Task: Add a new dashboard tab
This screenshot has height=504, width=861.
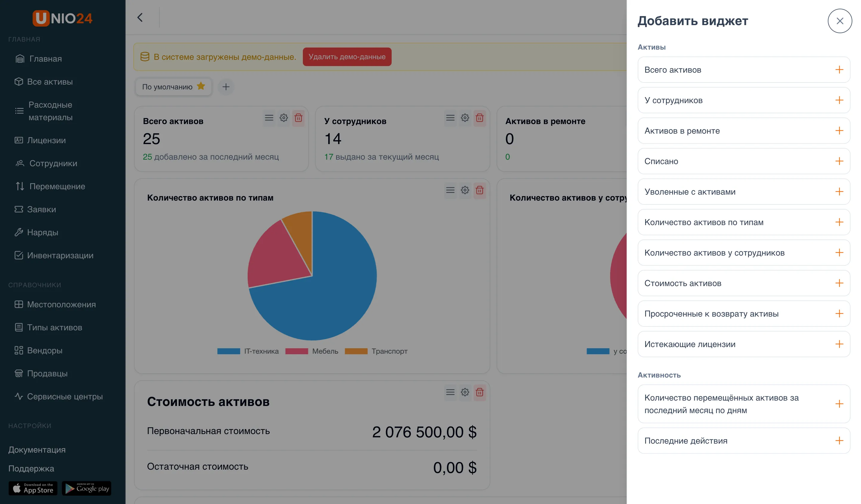Action: pyautogui.click(x=226, y=87)
